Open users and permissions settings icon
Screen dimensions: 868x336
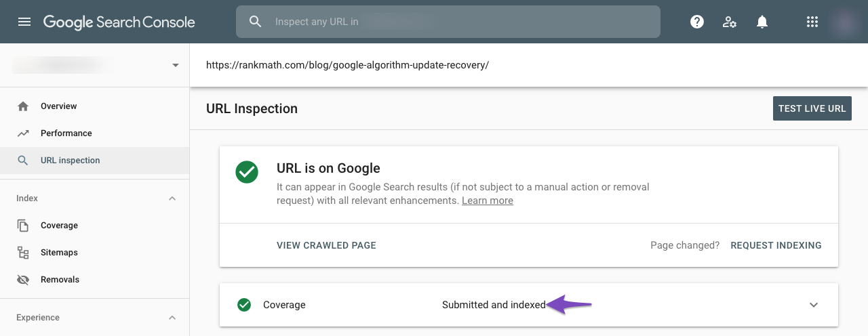[x=730, y=22]
